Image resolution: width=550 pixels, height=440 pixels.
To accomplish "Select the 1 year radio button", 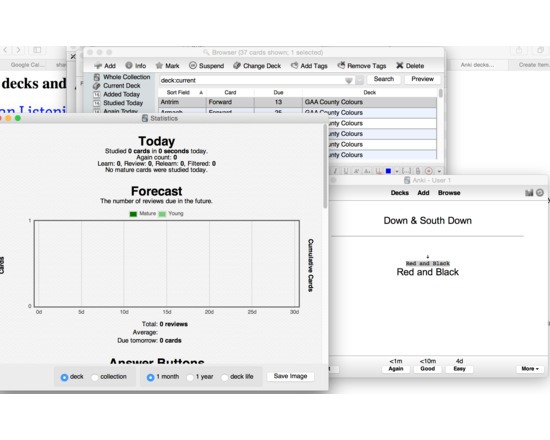I will (190, 378).
